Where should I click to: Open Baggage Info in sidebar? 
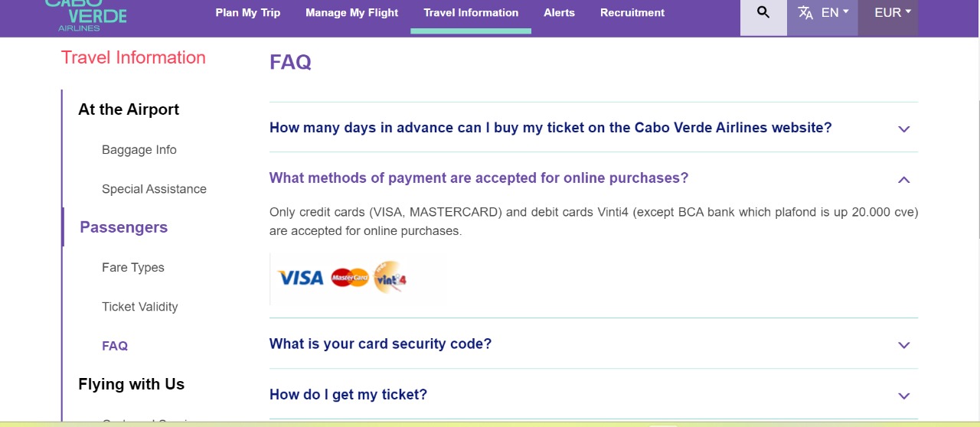139,150
